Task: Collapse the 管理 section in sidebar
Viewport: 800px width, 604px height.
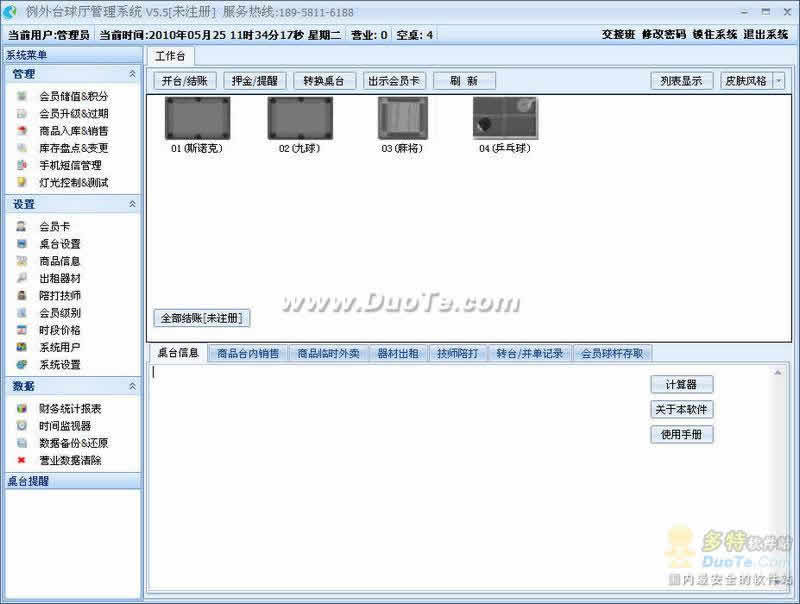Action: pos(132,74)
